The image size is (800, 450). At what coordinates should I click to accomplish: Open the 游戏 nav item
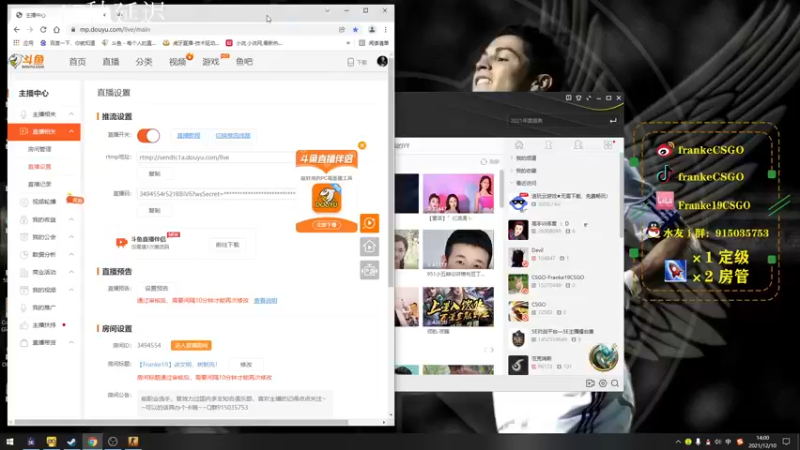pos(211,62)
